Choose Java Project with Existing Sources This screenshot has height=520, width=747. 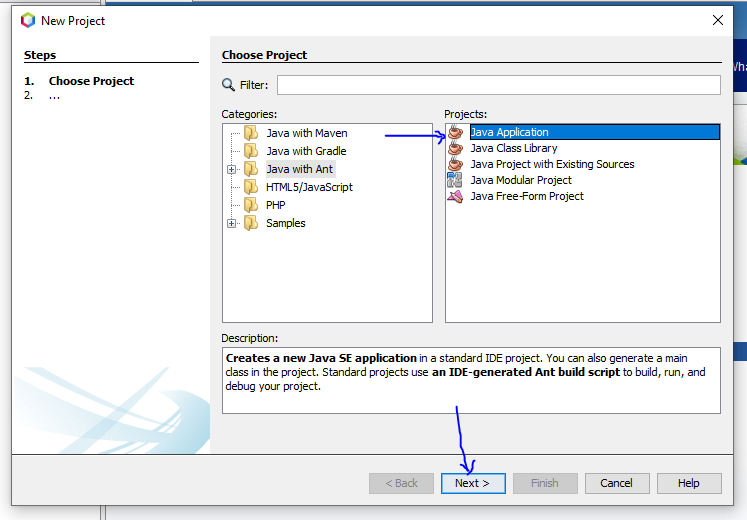[552, 164]
